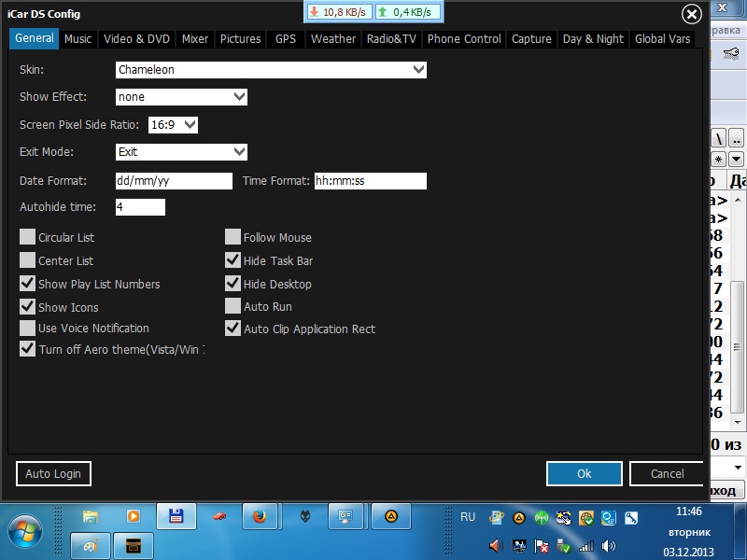
Task: Click the red car taskbar icon
Action: click(x=218, y=516)
